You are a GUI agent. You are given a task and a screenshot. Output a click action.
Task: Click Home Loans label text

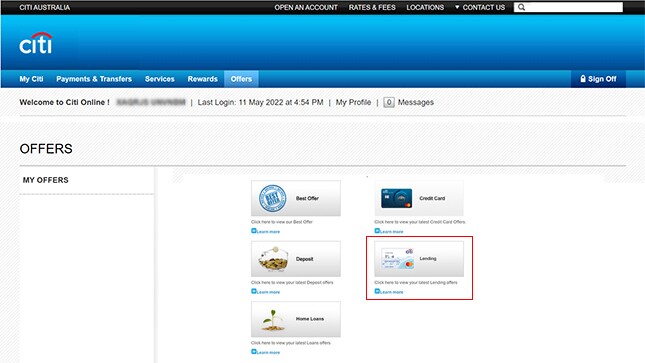pos(310,319)
